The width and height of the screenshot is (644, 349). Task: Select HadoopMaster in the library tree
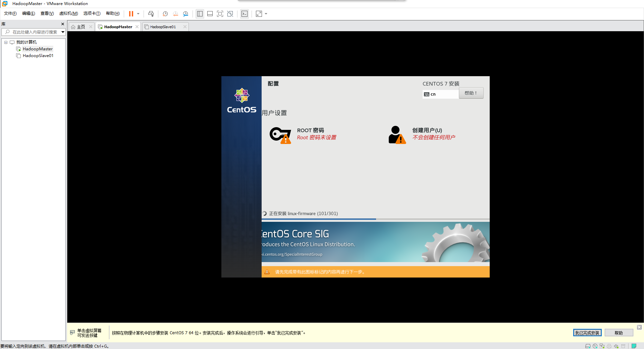pos(38,49)
